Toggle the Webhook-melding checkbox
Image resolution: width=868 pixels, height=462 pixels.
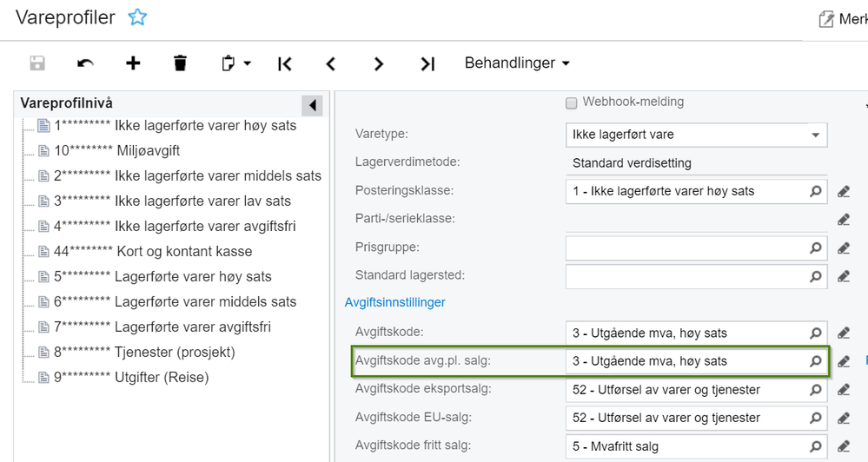[x=572, y=103]
